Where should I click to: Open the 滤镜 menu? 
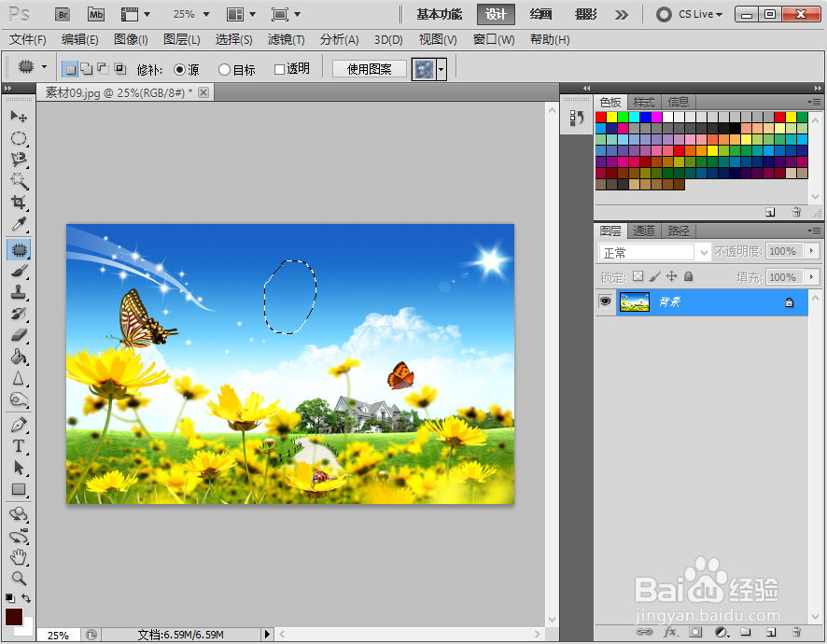pyautogui.click(x=285, y=39)
